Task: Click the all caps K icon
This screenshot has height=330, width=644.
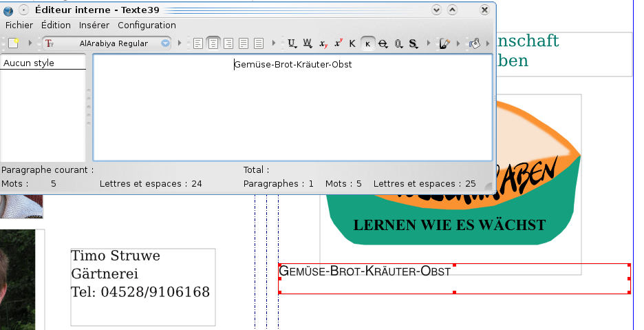Action: tap(352, 43)
